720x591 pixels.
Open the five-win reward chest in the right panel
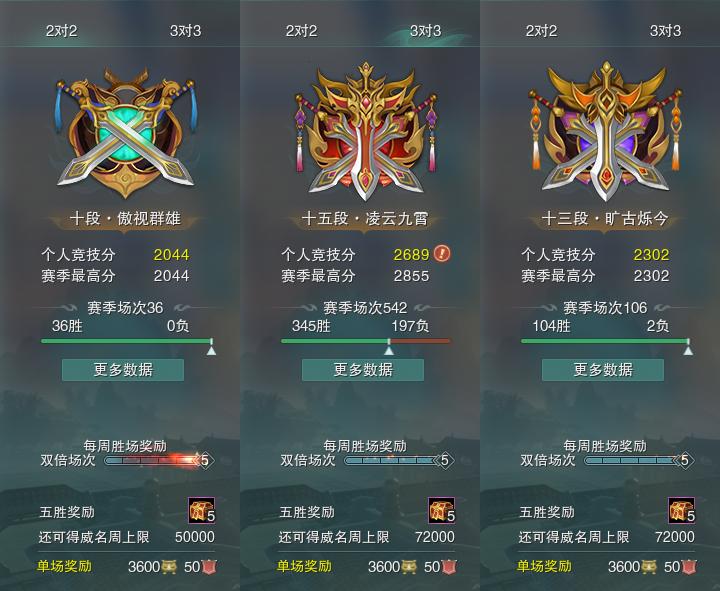tap(681, 510)
